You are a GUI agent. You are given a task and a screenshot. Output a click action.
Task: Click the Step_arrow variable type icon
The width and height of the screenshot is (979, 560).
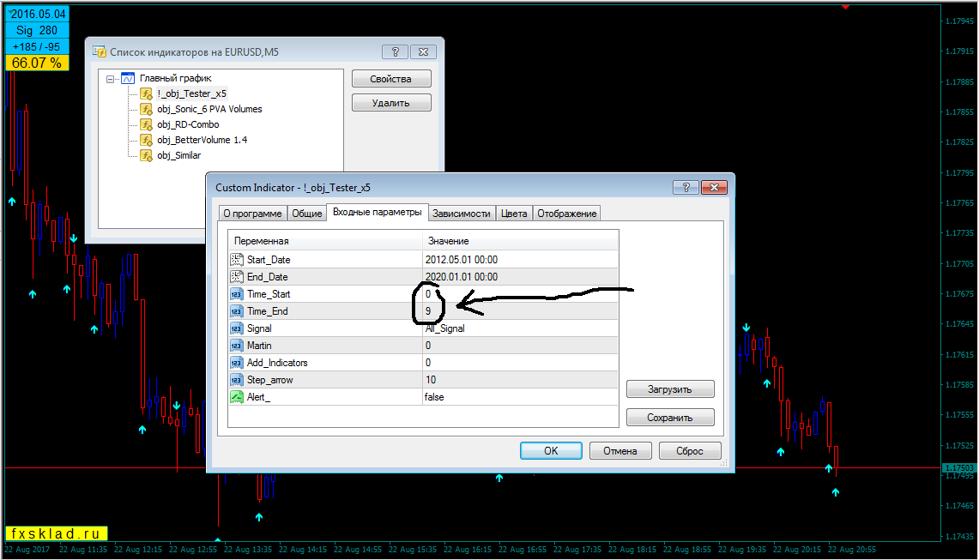(237, 380)
